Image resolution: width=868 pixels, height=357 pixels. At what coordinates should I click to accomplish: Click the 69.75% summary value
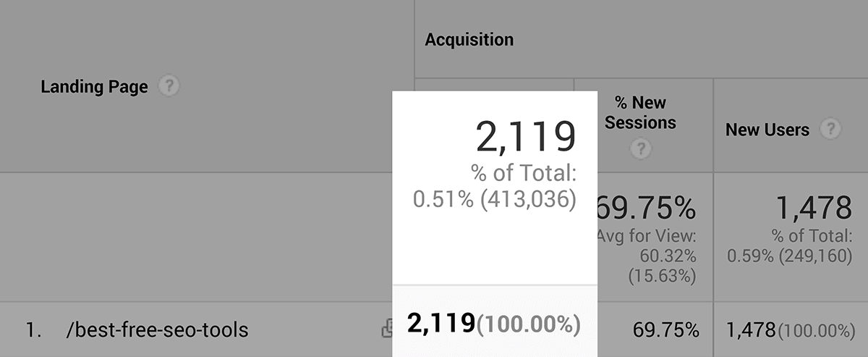pyautogui.click(x=646, y=209)
